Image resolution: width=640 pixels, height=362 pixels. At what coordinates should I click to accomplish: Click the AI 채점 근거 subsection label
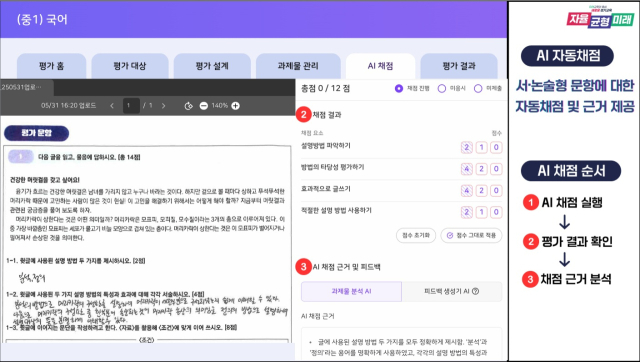pyautogui.click(x=318, y=316)
